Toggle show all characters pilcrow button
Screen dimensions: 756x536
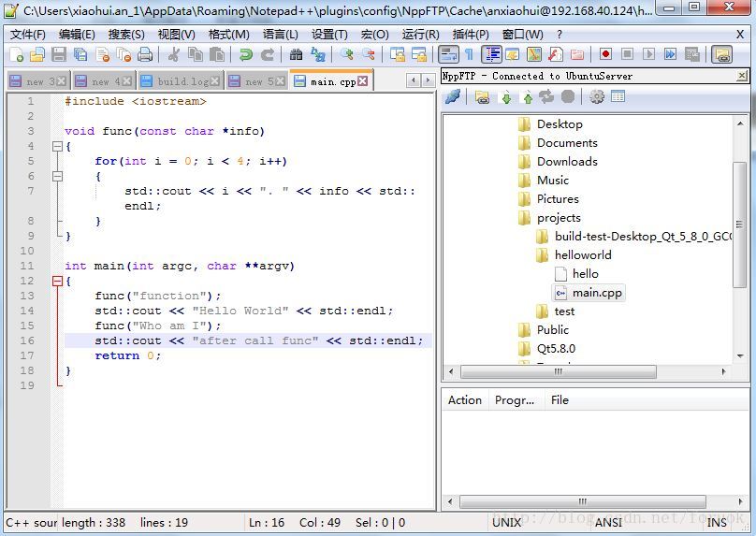pos(469,55)
